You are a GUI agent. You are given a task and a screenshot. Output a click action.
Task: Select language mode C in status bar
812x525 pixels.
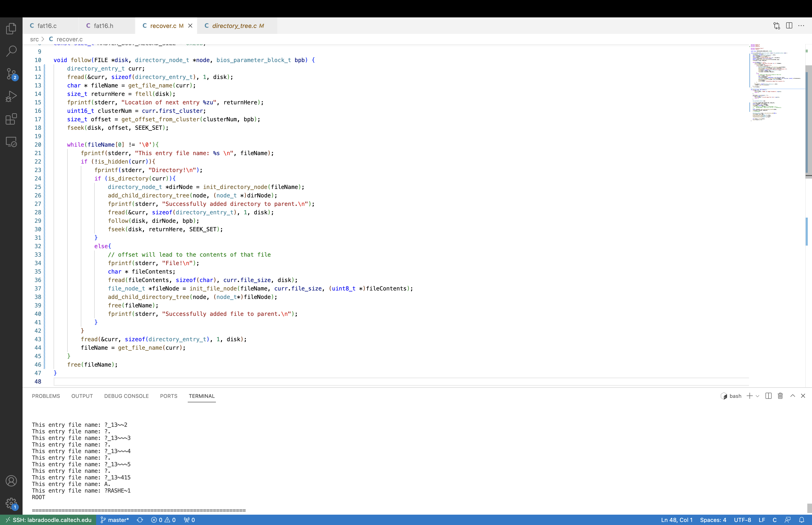click(x=774, y=520)
